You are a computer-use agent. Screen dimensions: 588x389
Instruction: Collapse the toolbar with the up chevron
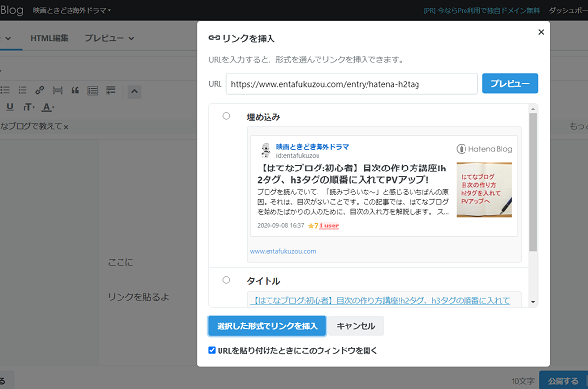(x=134, y=91)
